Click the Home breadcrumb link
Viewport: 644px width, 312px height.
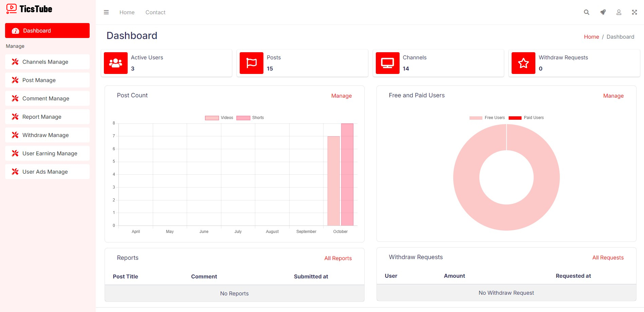click(x=591, y=37)
